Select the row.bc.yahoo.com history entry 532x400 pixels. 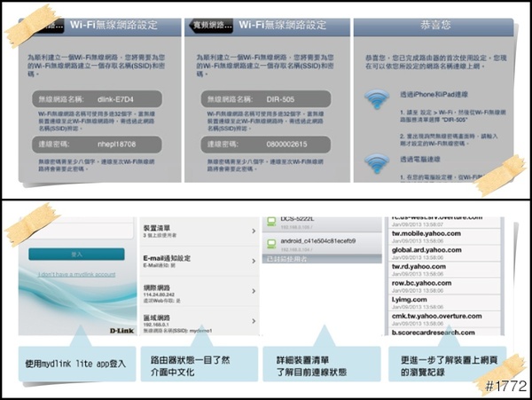(x=444, y=286)
